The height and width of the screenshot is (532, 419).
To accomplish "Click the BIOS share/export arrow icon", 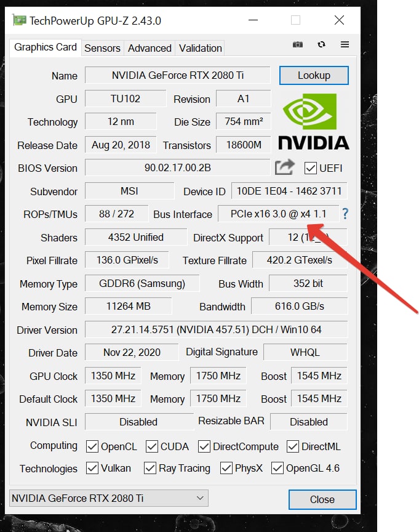I will [x=284, y=167].
